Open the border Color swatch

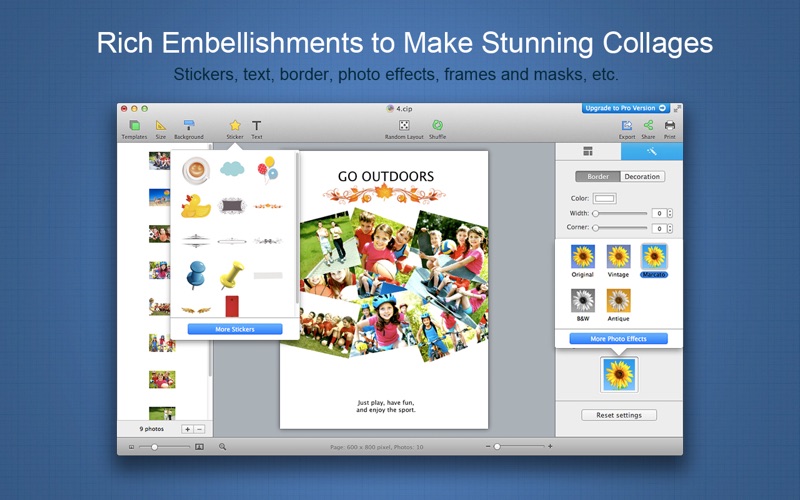605,198
